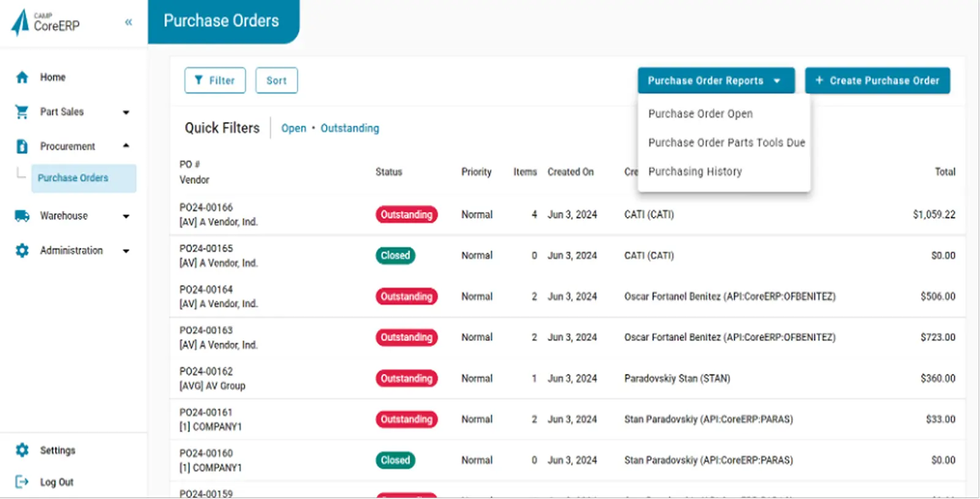Click the plus icon on Create Purchase Order
The image size is (980, 499).
pos(819,80)
